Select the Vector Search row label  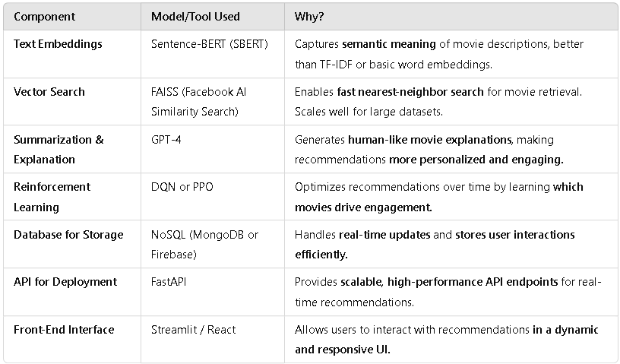point(49,92)
